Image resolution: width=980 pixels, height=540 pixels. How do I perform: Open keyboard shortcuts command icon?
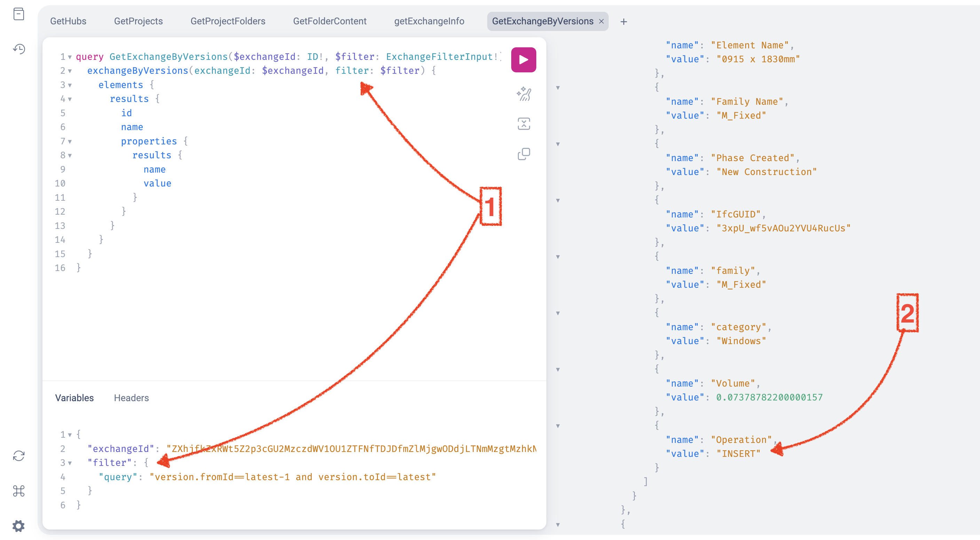coord(19,491)
